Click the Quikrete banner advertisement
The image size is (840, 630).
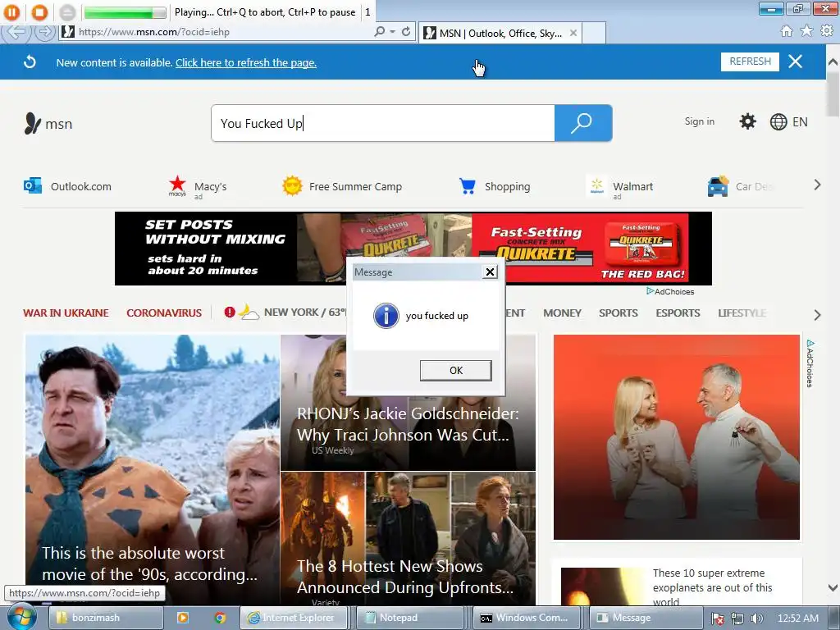point(413,249)
